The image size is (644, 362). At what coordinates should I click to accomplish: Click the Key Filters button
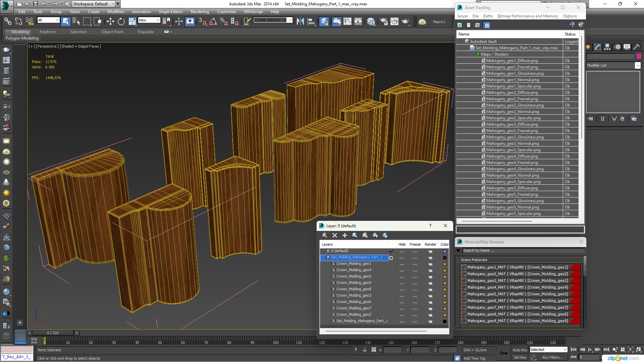(x=552, y=357)
